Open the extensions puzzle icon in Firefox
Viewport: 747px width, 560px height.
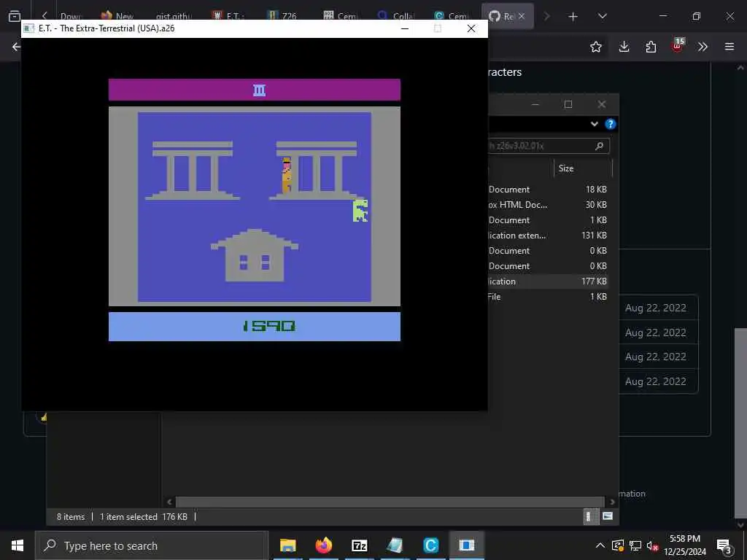point(651,47)
